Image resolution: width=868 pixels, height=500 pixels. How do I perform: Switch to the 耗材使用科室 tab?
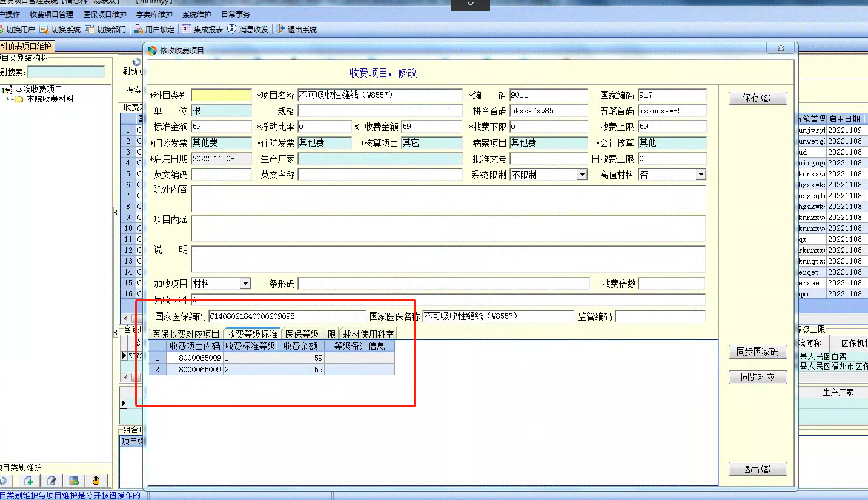pos(368,334)
